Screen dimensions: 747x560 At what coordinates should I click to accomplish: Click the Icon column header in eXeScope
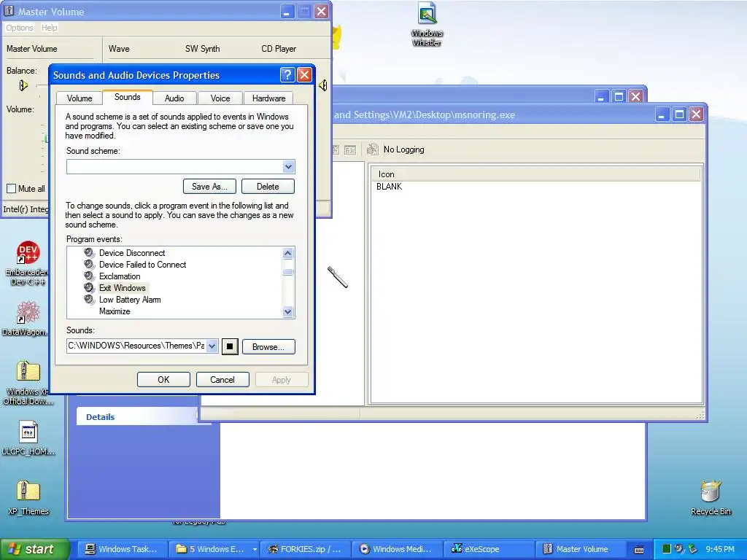click(536, 174)
